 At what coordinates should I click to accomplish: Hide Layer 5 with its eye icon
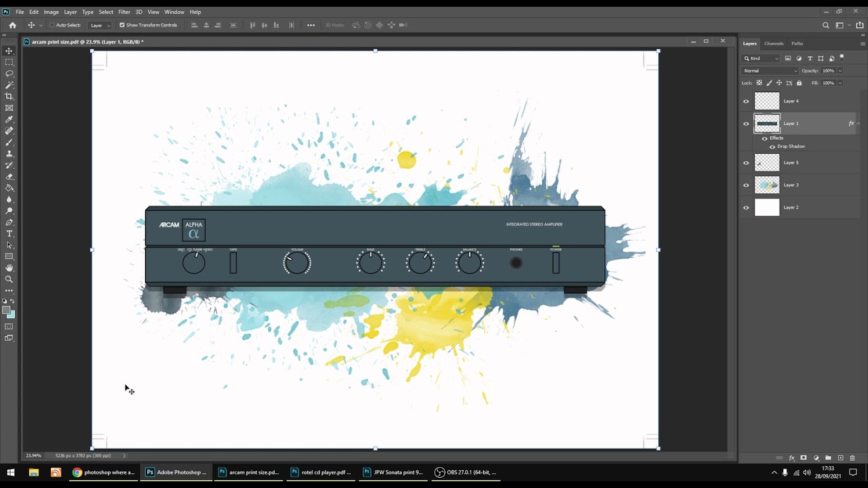pyautogui.click(x=746, y=163)
